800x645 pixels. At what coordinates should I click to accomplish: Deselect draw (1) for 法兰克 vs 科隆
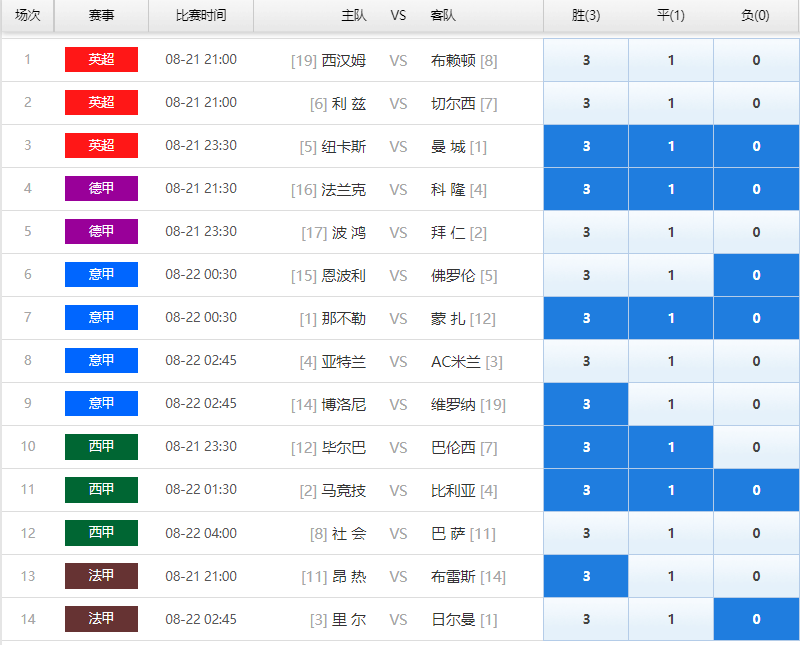click(x=671, y=189)
